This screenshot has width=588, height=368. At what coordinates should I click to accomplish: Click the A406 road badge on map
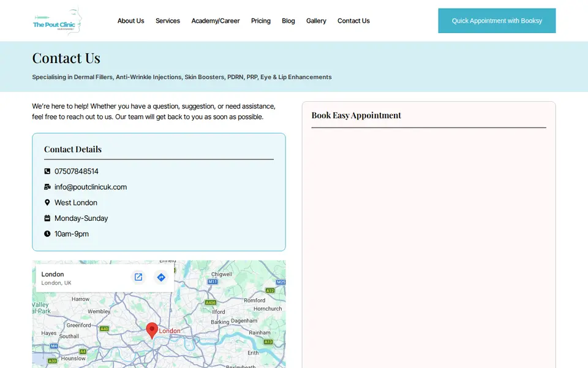pyautogui.click(x=210, y=302)
